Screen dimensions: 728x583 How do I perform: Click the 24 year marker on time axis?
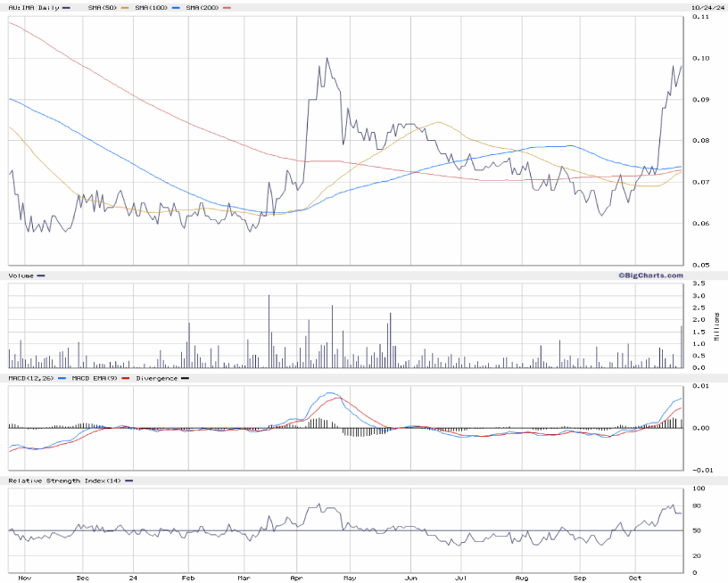[x=133, y=577]
